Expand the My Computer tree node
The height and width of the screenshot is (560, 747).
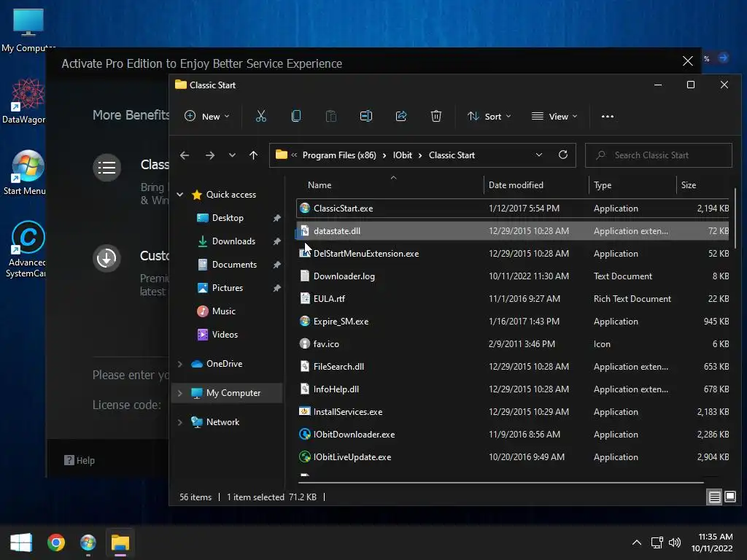coord(180,393)
